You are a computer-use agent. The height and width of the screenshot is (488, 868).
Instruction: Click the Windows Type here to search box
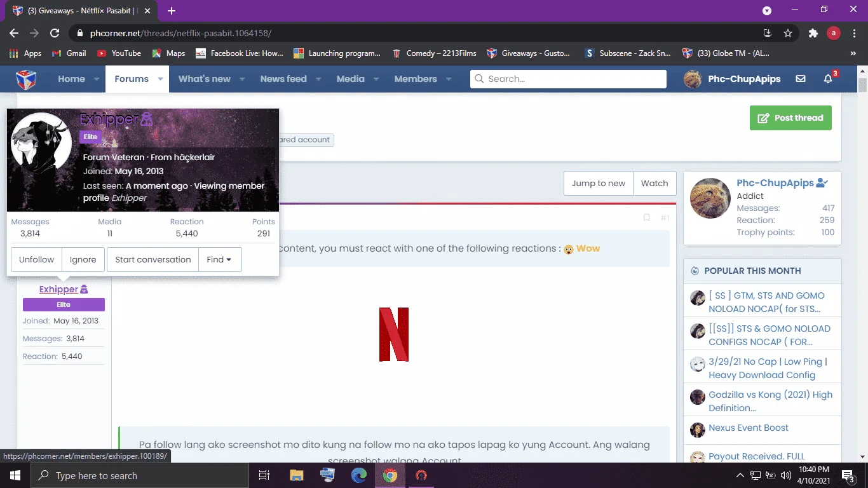[x=140, y=475]
